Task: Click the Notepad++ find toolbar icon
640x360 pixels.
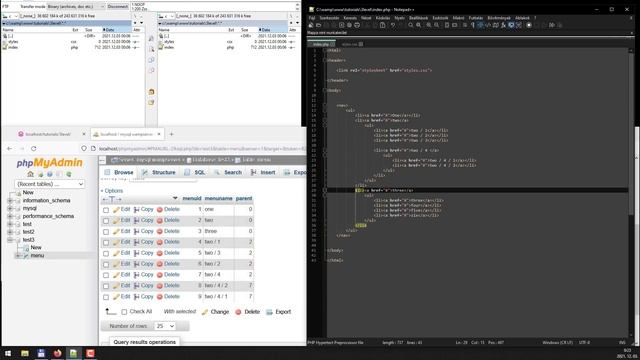Action: pos(411,25)
